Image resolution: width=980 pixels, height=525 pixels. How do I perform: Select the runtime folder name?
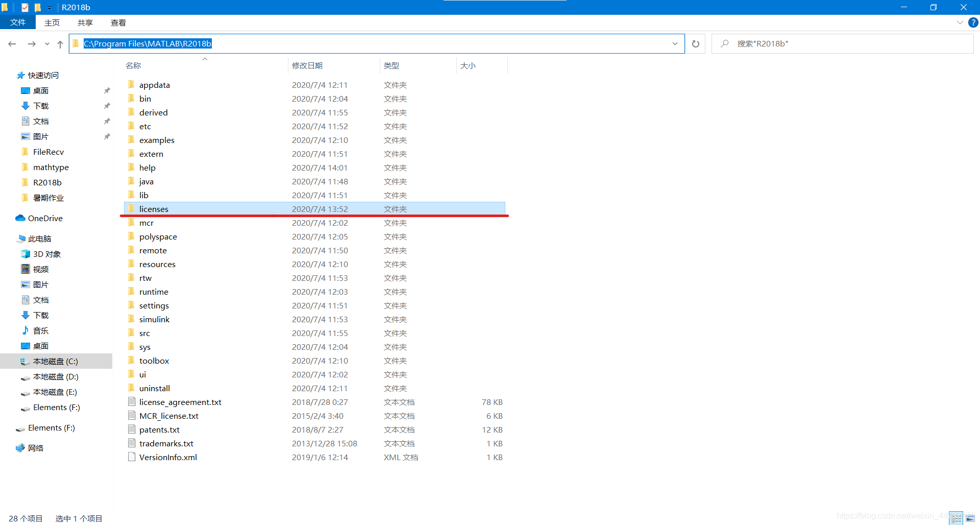154,292
